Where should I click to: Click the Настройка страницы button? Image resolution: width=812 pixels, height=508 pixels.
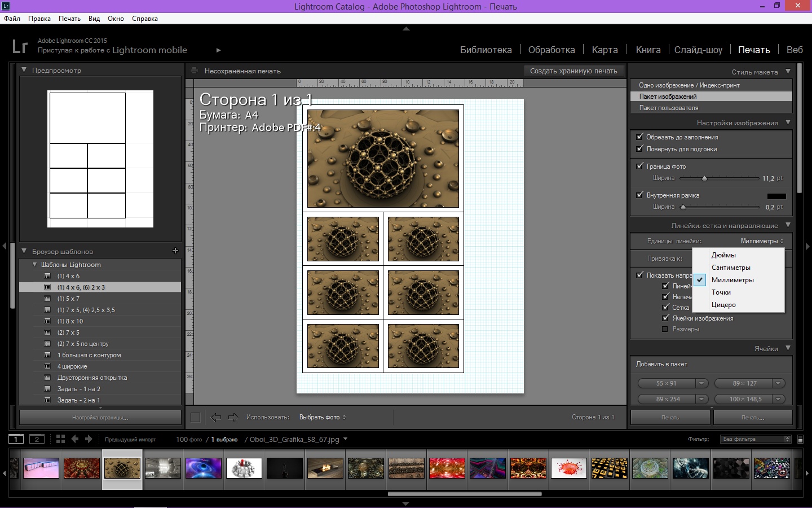(x=100, y=418)
